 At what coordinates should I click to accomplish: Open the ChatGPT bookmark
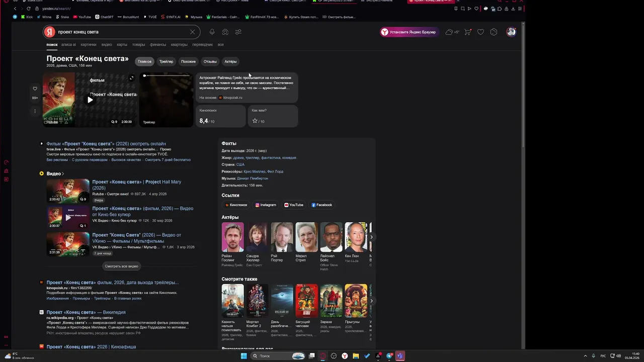pos(104,17)
